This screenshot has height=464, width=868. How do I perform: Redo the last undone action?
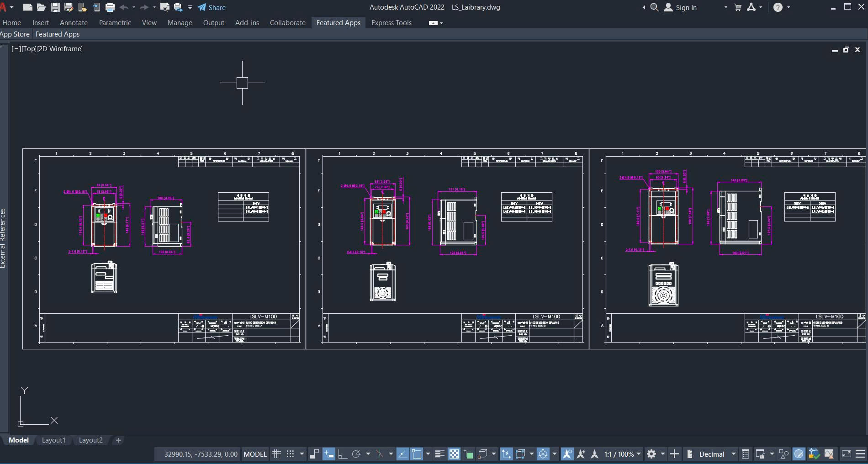(x=144, y=7)
